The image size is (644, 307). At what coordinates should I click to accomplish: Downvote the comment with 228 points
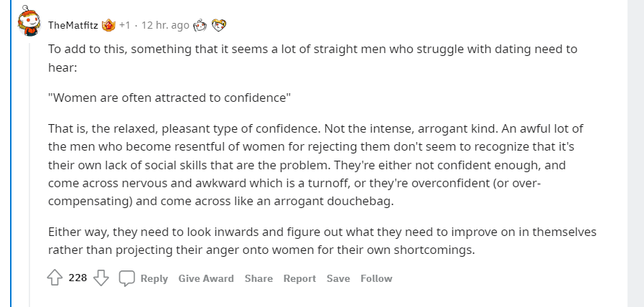(101, 278)
